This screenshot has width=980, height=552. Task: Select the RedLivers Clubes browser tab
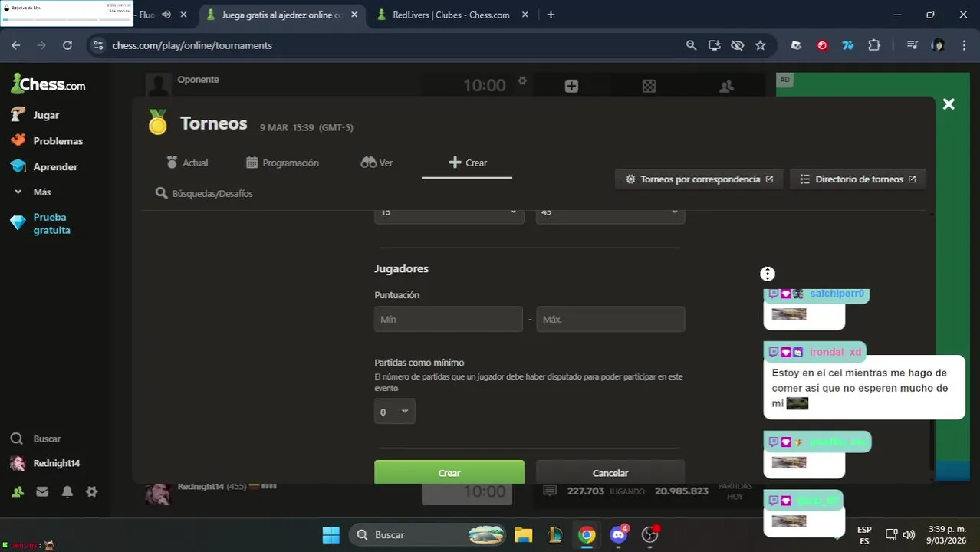(x=451, y=15)
